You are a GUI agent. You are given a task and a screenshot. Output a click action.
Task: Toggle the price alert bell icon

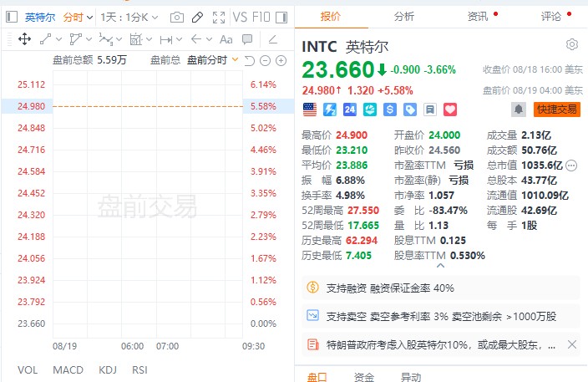518,110
